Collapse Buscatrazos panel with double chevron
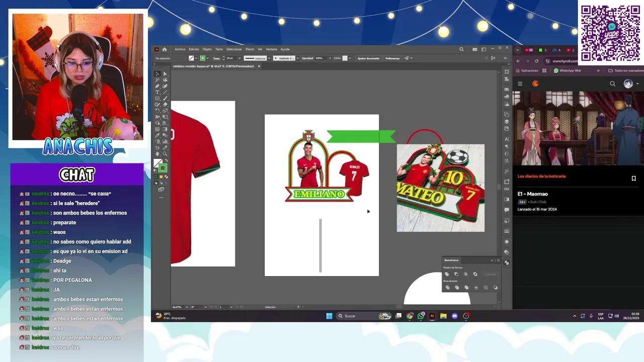This screenshot has height=362, width=644. (x=492, y=260)
